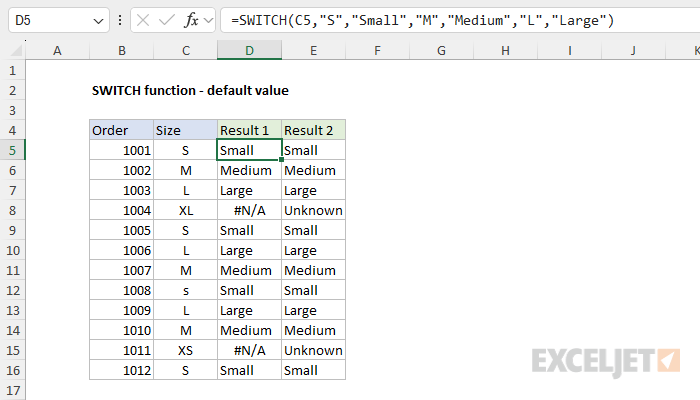Click size 'L' in row 10
This screenshot has height=400, width=700.
pyautogui.click(x=186, y=250)
